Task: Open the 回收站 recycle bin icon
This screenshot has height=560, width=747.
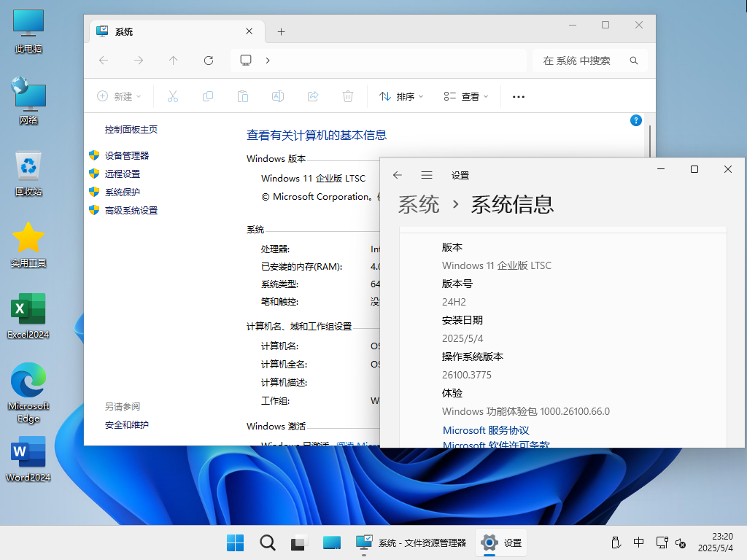Action: [28, 172]
